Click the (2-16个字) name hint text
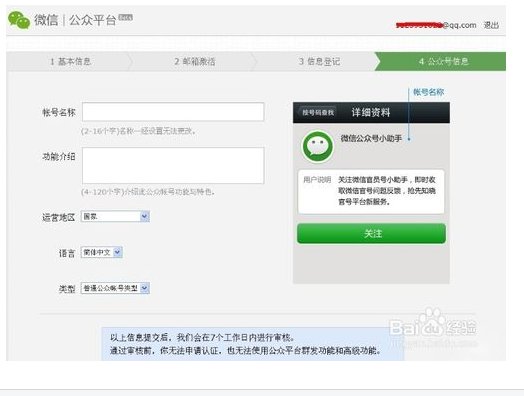 pos(138,131)
